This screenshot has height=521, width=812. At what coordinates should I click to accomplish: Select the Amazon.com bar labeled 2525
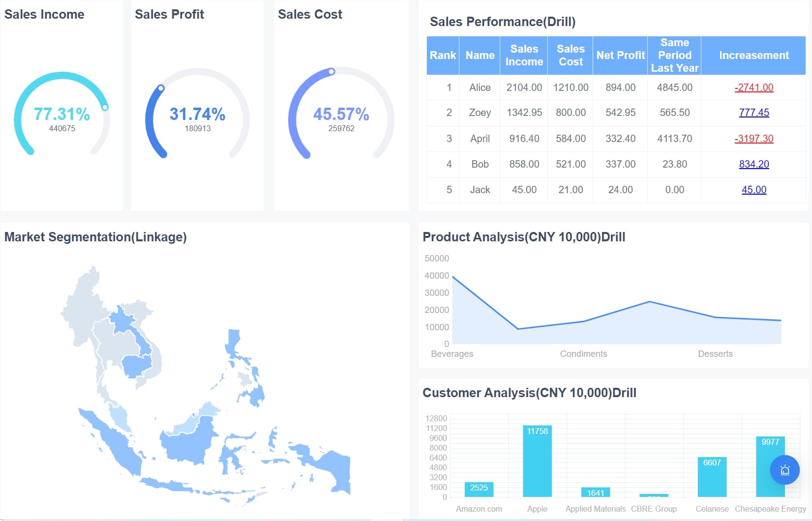[x=479, y=489]
